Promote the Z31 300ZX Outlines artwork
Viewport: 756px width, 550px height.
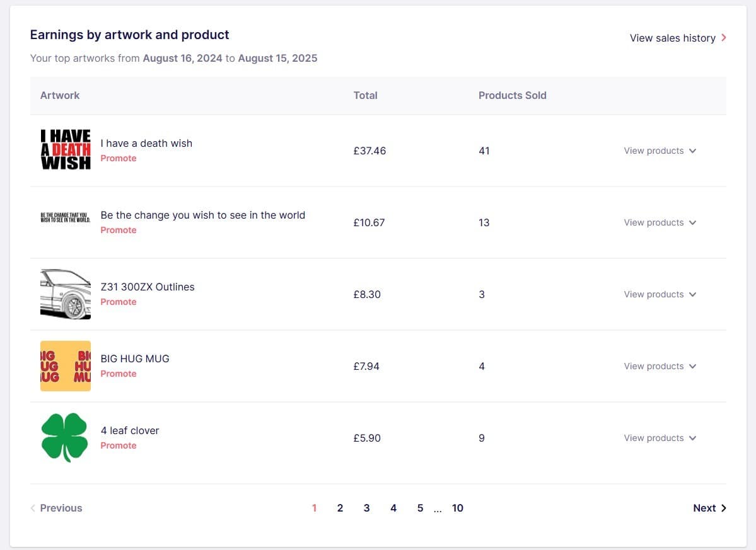pyautogui.click(x=118, y=302)
